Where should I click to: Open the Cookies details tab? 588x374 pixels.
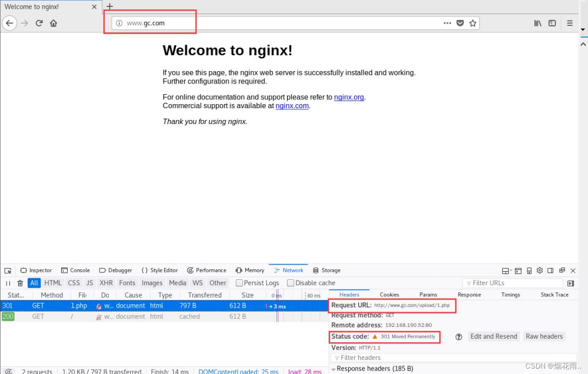[389, 295]
